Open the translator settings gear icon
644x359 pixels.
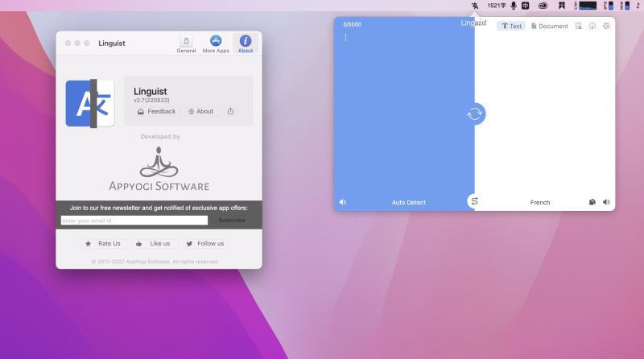pyautogui.click(x=606, y=26)
